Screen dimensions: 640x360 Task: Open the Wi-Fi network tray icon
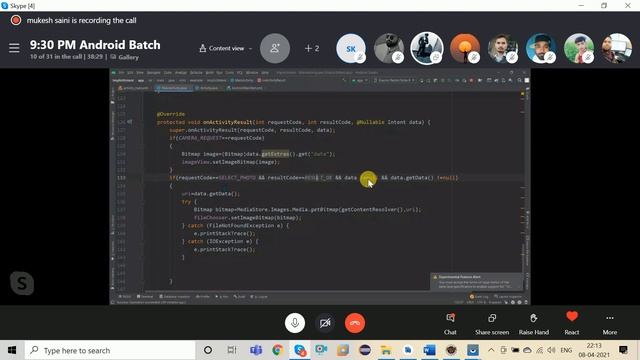point(540,350)
